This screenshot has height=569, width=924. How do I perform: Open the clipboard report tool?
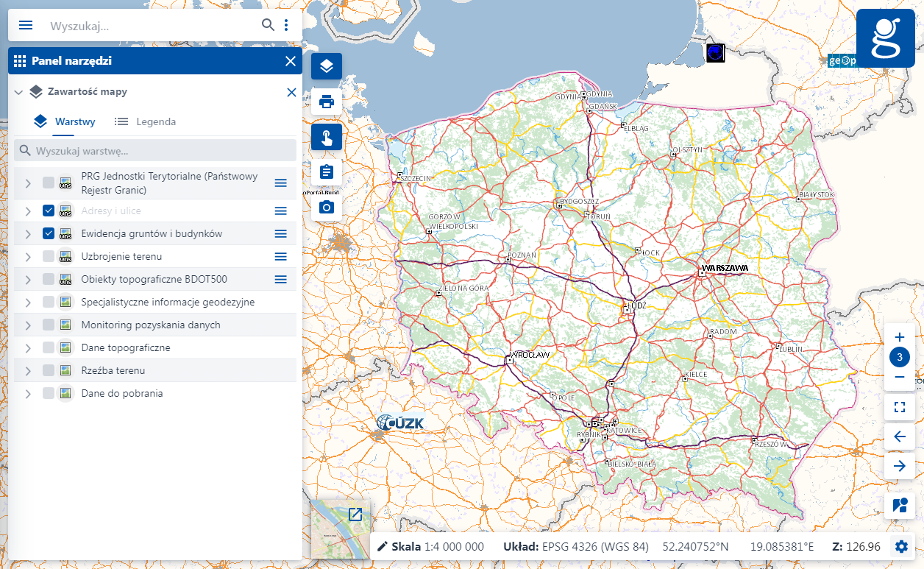[x=327, y=172]
